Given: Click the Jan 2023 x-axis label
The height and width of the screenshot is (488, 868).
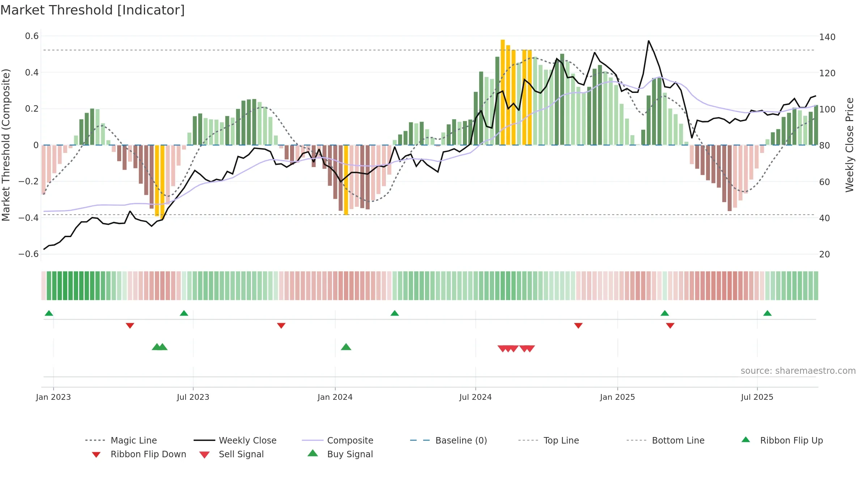Looking at the screenshot, I should click(x=54, y=397).
